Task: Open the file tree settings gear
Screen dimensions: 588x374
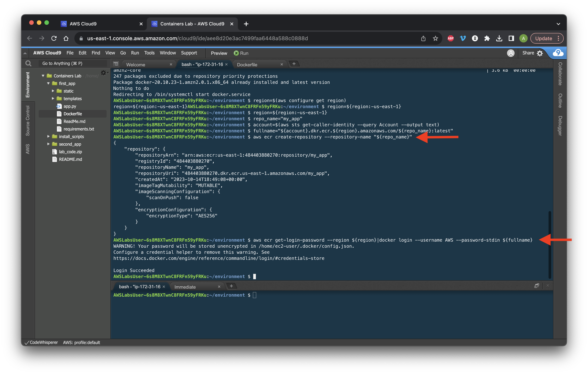Action: 104,73
